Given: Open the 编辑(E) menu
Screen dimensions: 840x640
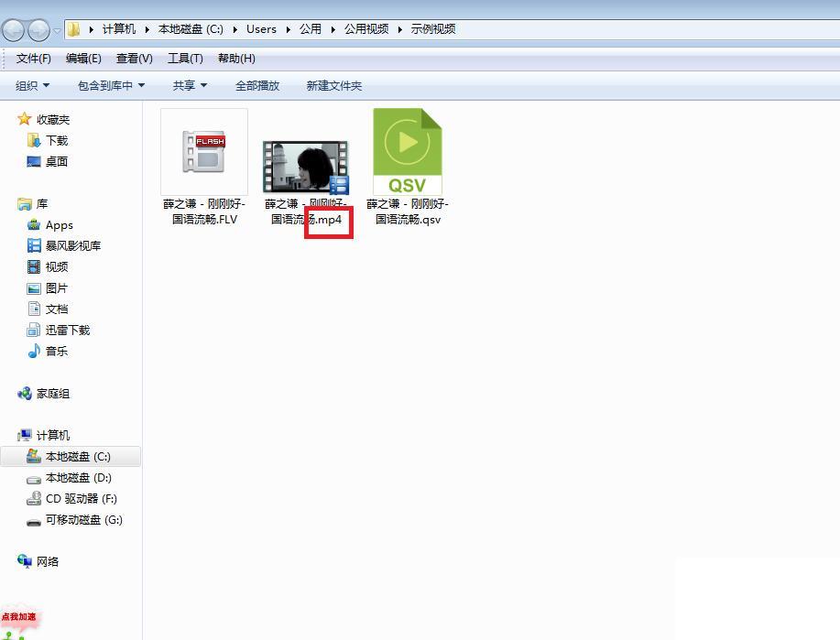Looking at the screenshot, I should coord(83,59).
